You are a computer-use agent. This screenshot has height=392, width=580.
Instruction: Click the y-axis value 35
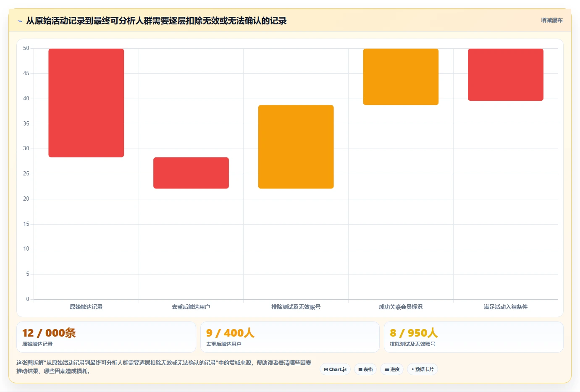tap(26, 123)
